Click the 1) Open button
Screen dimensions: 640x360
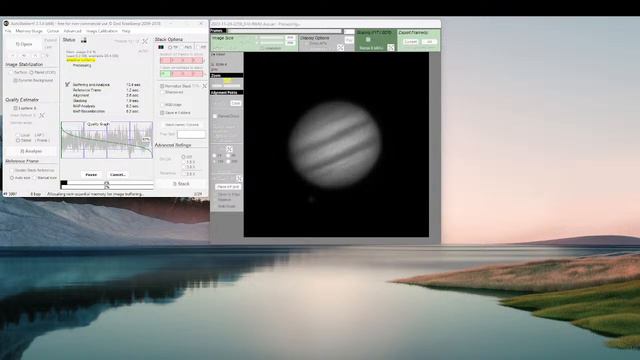point(24,44)
